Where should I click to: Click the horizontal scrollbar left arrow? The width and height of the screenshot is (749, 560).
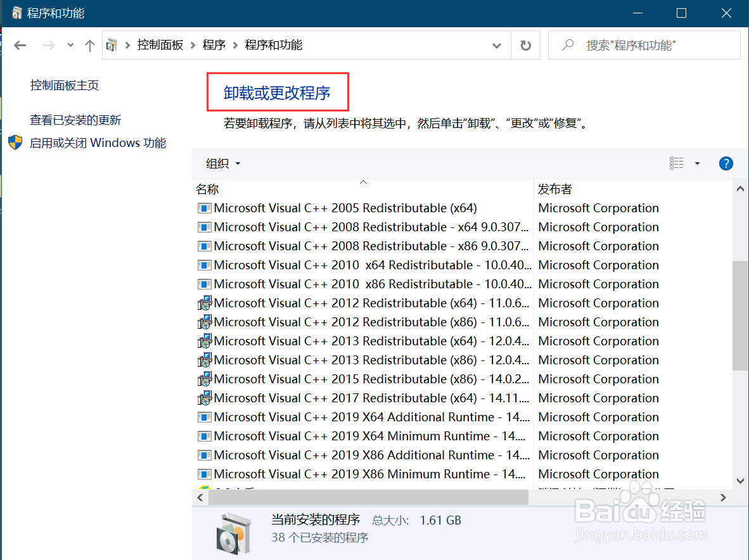click(200, 497)
